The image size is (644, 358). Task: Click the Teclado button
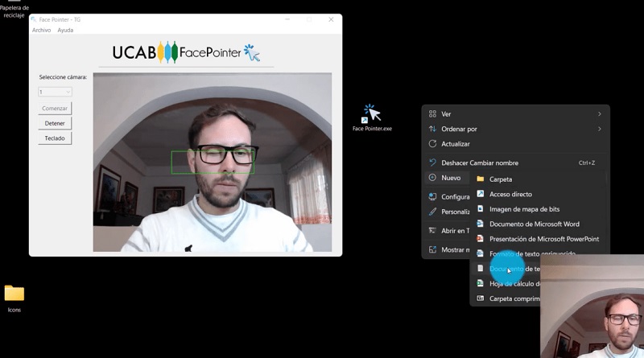(x=55, y=138)
